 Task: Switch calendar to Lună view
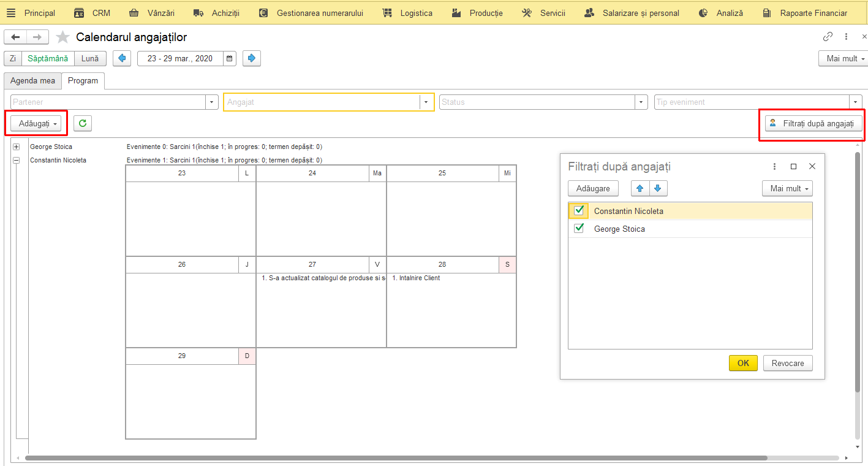90,58
